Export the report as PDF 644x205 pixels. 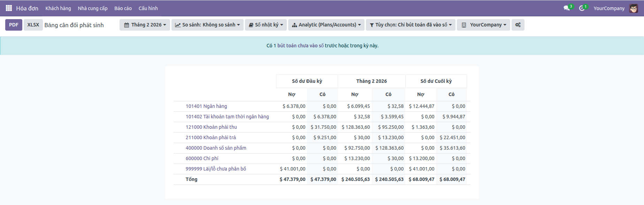click(14, 25)
